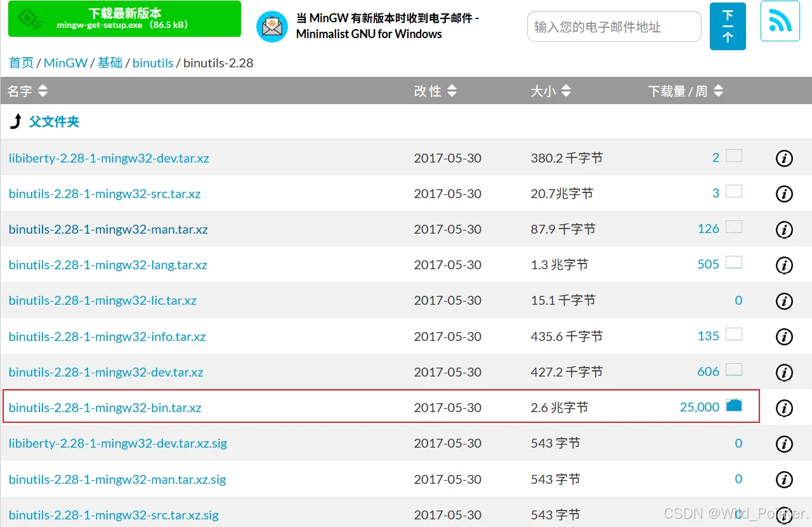Click download chart icon for 25,000 downloads
This screenshot has height=527, width=812.
(734, 405)
